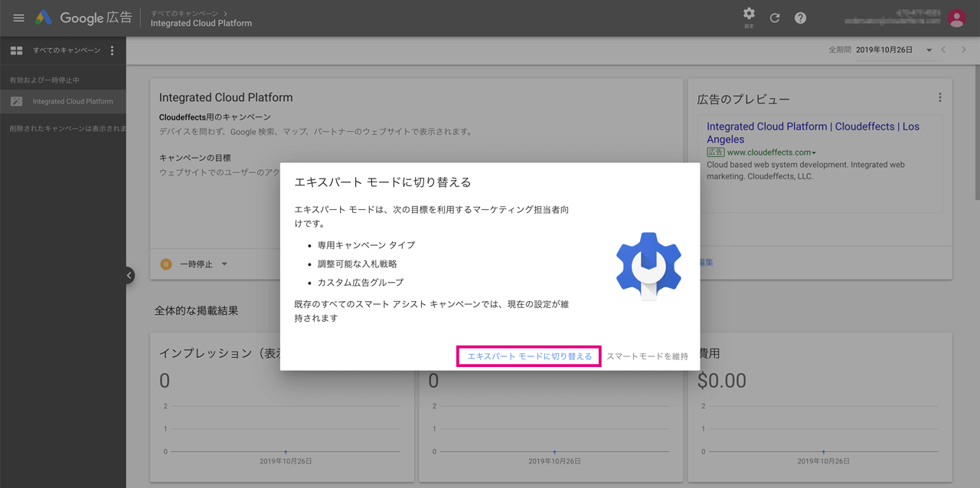Click the 有効および一時停止中 filter label

[44, 80]
